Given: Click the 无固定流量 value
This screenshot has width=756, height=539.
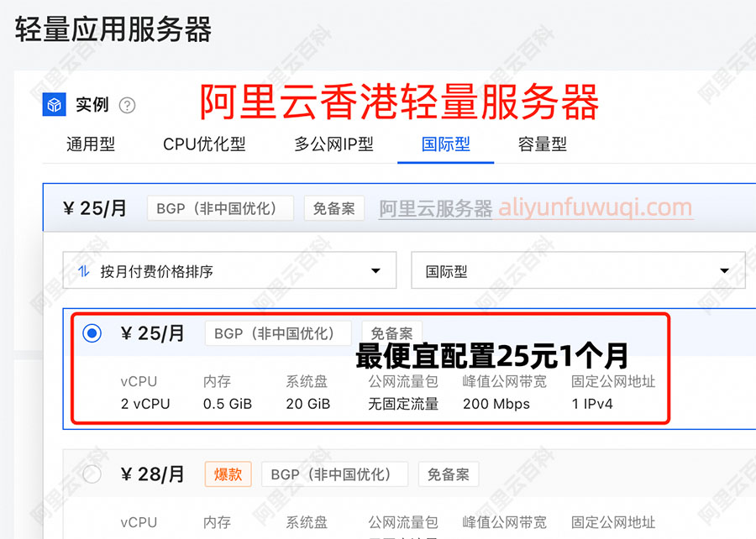Looking at the screenshot, I should [403, 404].
